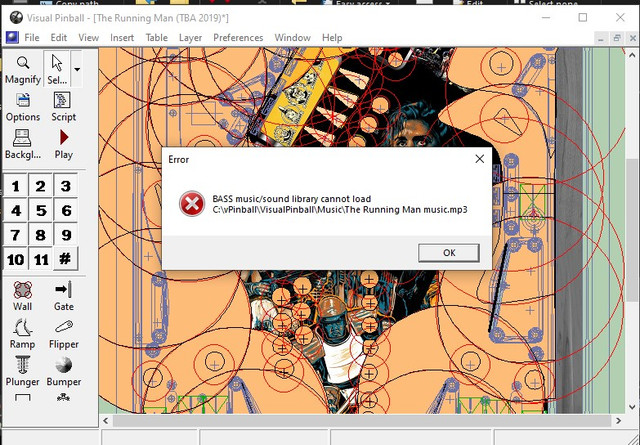Open dropdown arrow beside Select tool
Viewport: 640px width, 445px height.
coord(77,69)
